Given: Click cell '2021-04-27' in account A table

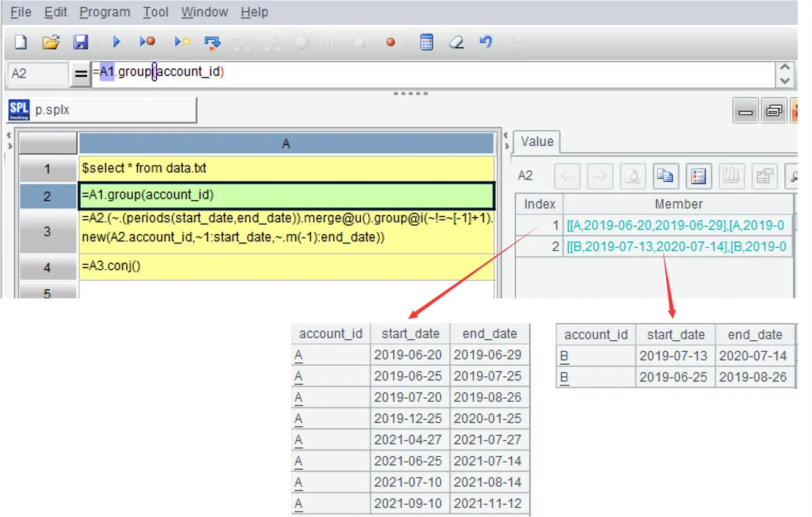Looking at the screenshot, I should point(410,439).
